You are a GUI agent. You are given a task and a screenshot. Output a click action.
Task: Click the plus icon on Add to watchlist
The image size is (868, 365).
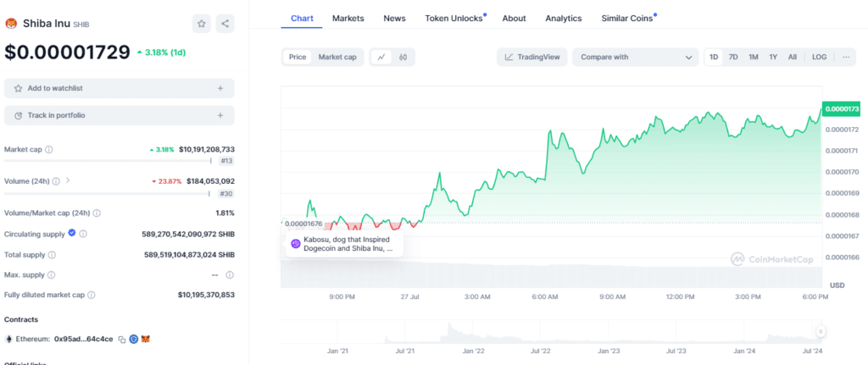(220, 88)
